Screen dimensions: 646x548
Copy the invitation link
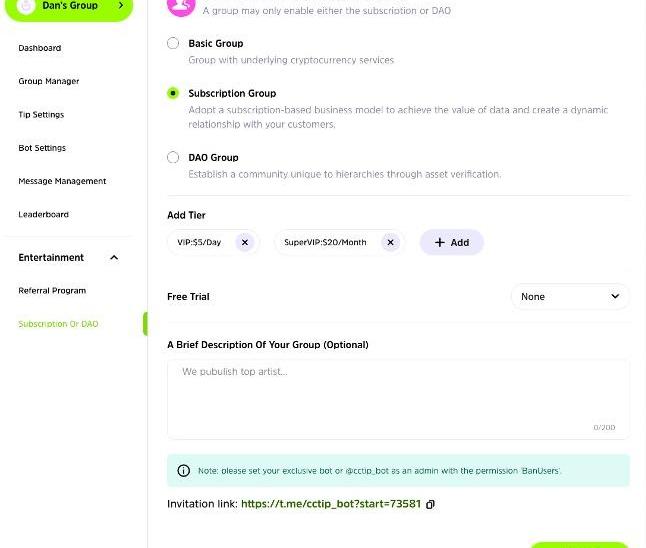pos(431,505)
